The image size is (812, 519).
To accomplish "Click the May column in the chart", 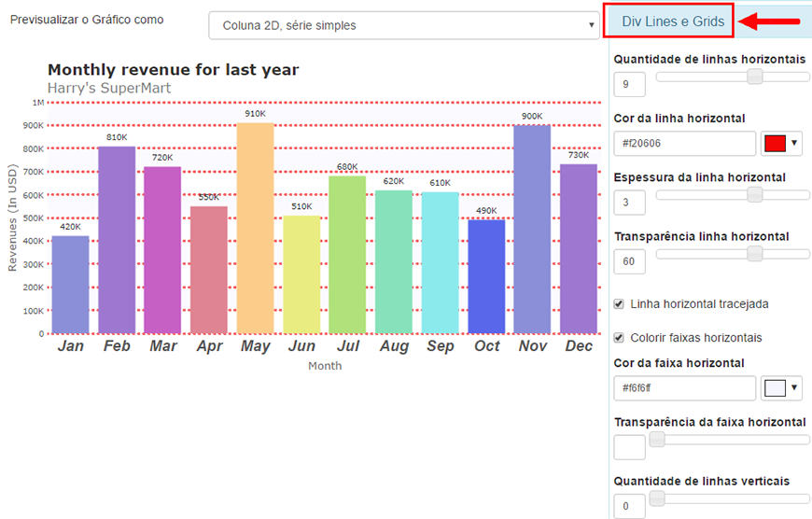I will pyautogui.click(x=256, y=228).
